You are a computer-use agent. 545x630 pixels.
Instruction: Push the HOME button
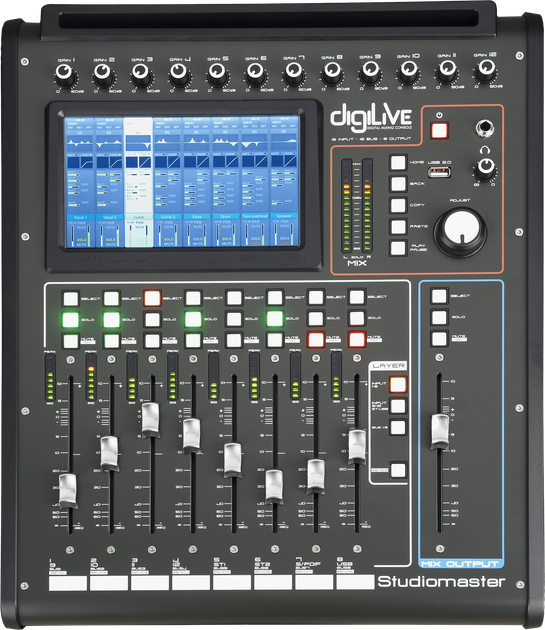click(398, 163)
